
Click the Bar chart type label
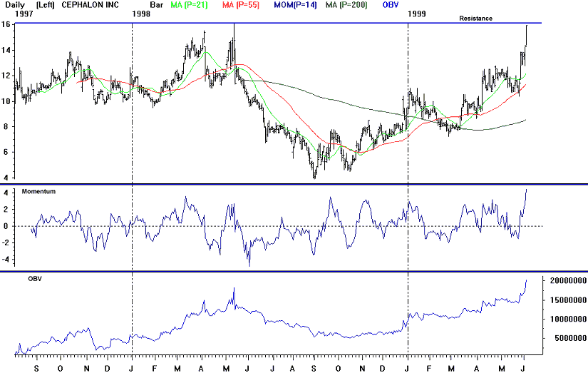click(156, 5)
